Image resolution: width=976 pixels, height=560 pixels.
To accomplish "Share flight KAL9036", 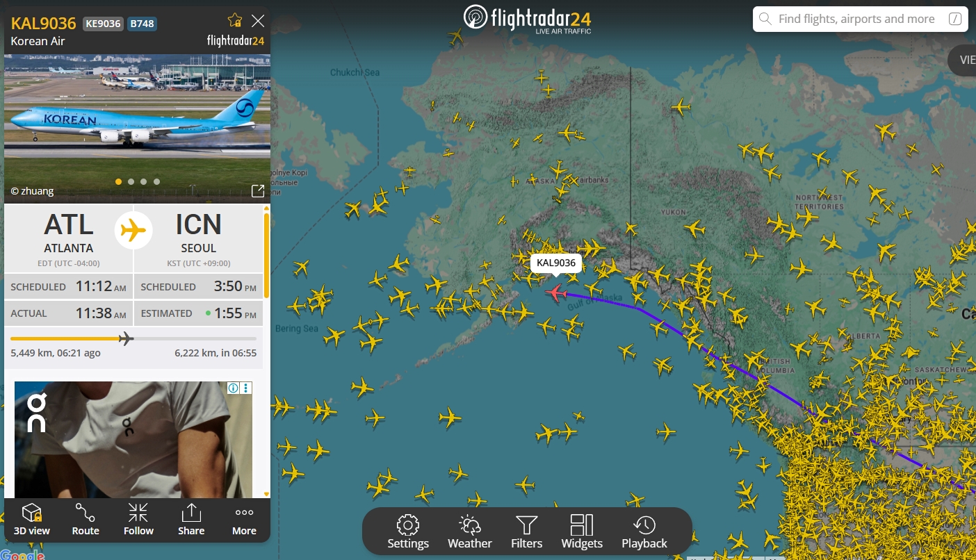I will [x=191, y=520].
